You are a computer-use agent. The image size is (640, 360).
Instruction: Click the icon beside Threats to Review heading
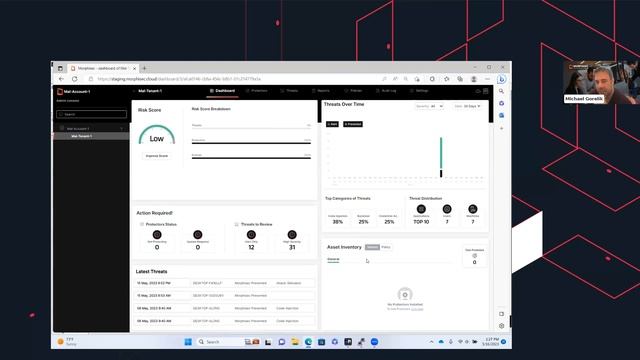point(237,224)
